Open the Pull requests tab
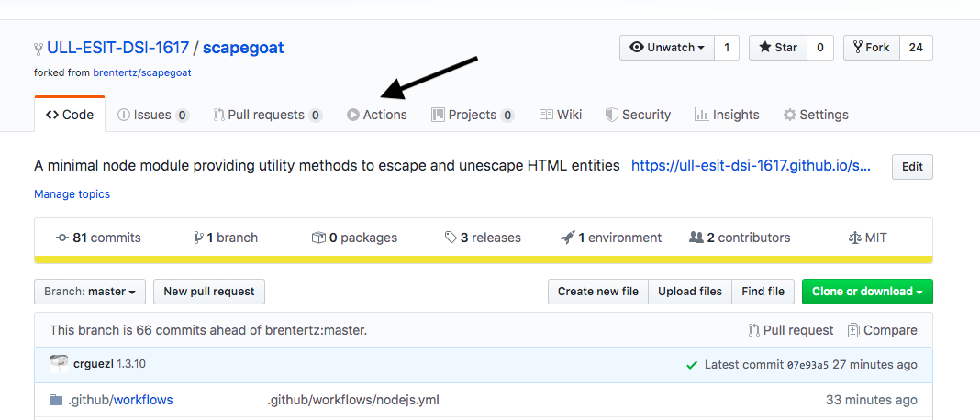The height and width of the screenshot is (420, 980). pyautogui.click(x=268, y=115)
